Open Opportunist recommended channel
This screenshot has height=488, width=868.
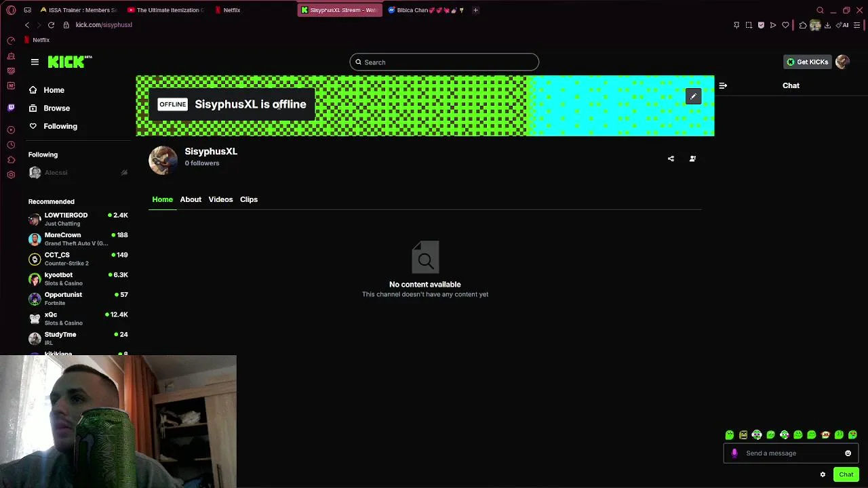coord(78,298)
